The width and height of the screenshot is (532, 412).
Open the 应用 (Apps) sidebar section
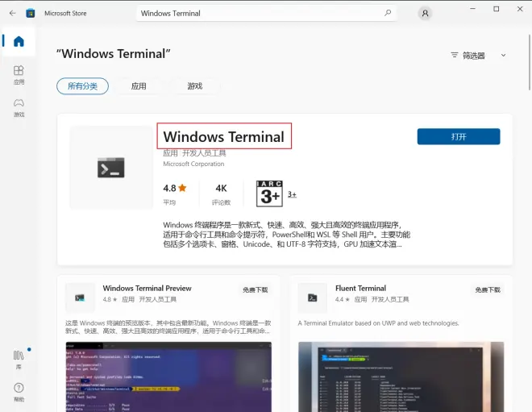tap(19, 75)
